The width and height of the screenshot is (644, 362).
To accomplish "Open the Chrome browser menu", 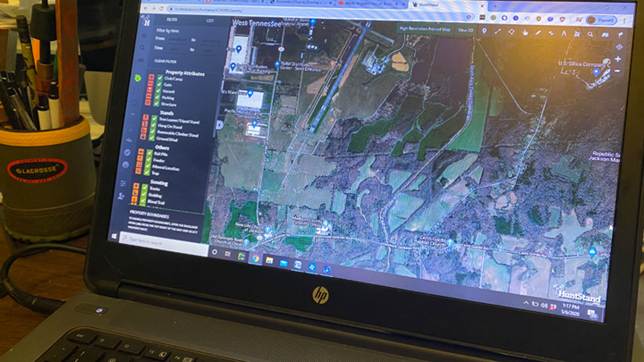I will [624, 20].
